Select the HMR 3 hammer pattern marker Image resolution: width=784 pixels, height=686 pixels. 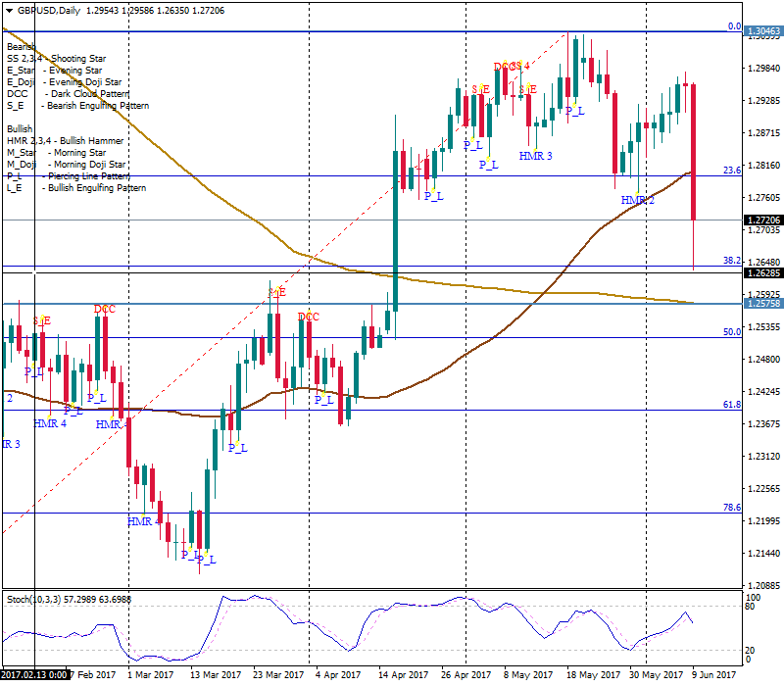pos(535,156)
